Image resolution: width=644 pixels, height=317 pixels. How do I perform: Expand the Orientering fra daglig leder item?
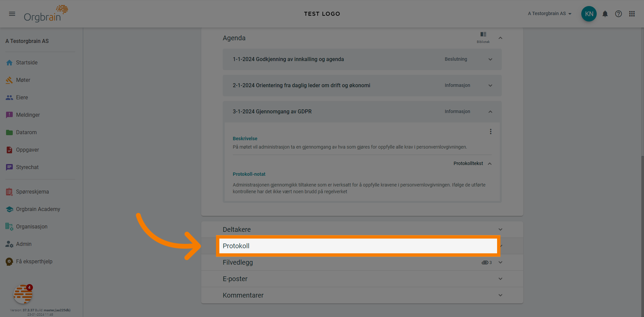click(x=490, y=86)
